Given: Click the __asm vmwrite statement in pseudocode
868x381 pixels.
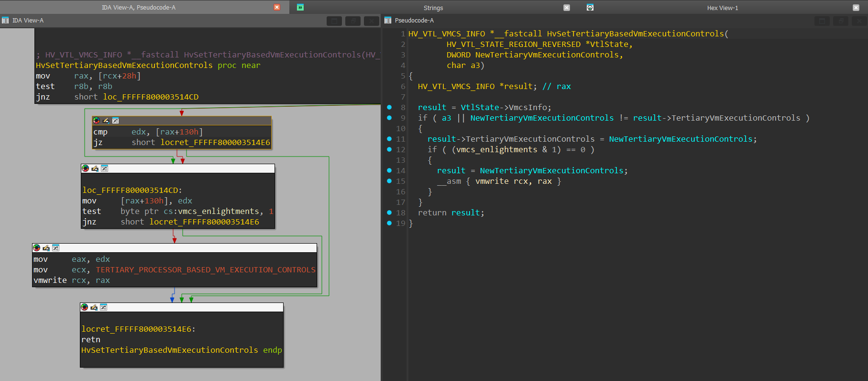Looking at the screenshot, I should (x=499, y=181).
